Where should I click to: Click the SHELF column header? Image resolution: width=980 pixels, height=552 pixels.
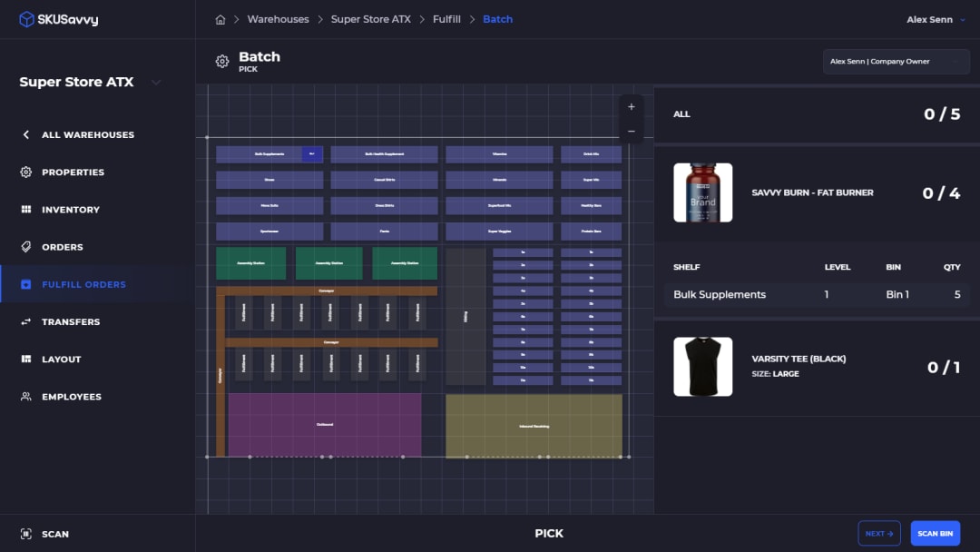point(686,267)
